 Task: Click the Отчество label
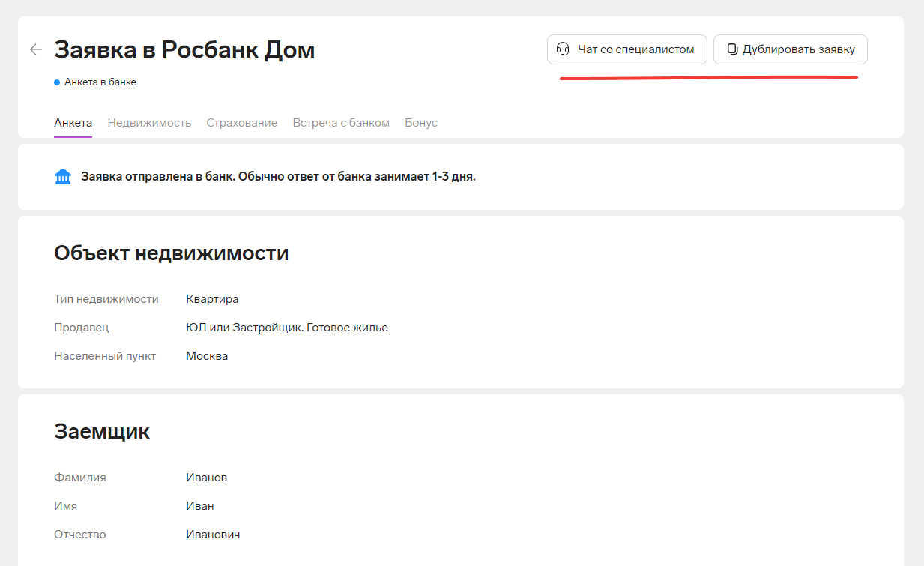point(80,535)
